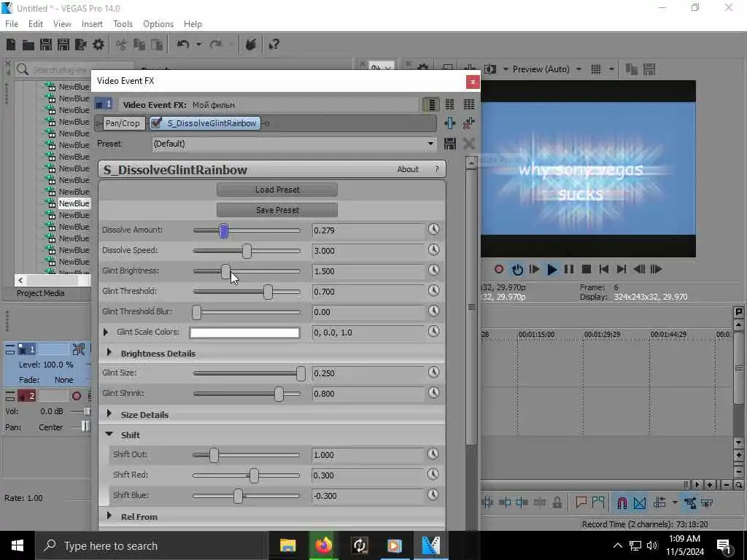747x560 pixels.
Task: Open Firefox from the taskbar
Action: tap(323, 545)
